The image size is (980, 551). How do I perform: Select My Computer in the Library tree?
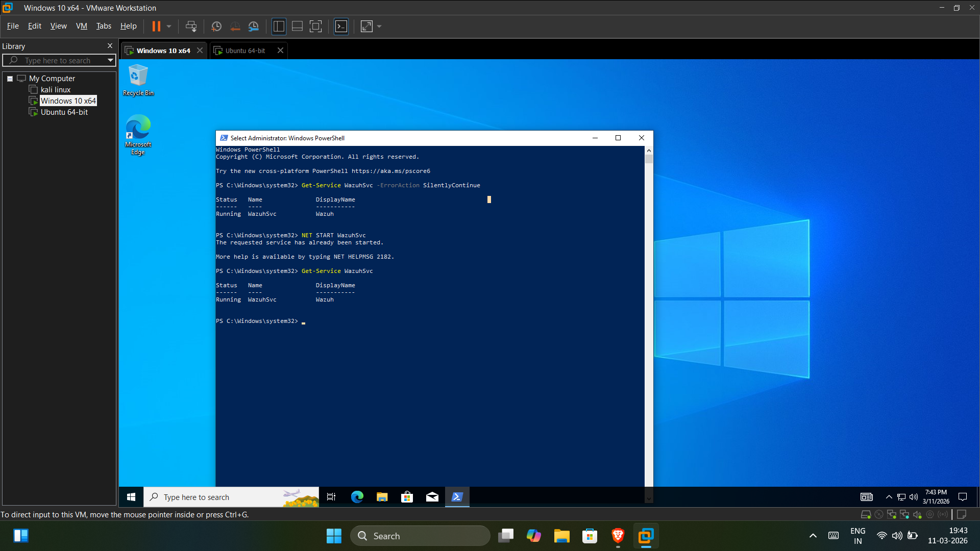52,79
